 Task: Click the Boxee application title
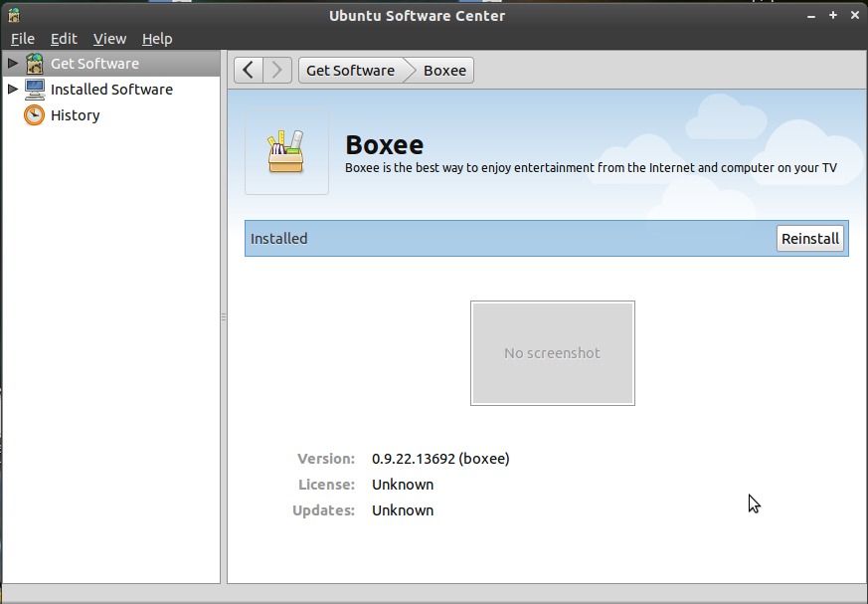(384, 145)
